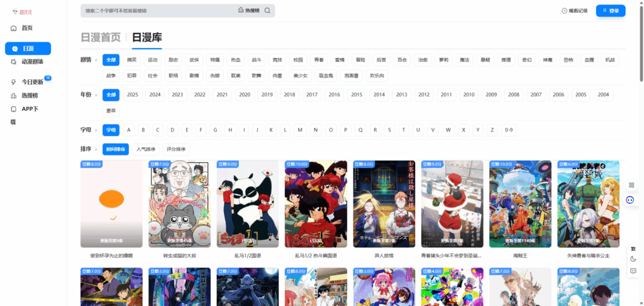Select the 字母 all-letters option

tap(111, 130)
